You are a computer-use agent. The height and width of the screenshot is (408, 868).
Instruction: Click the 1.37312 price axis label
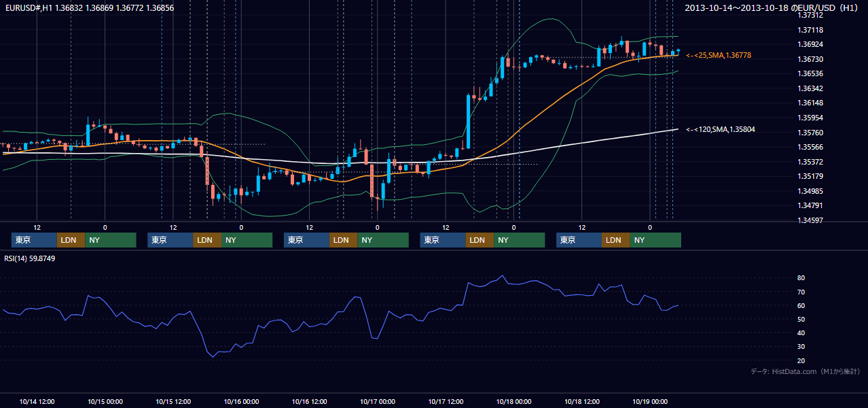(x=810, y=15)
